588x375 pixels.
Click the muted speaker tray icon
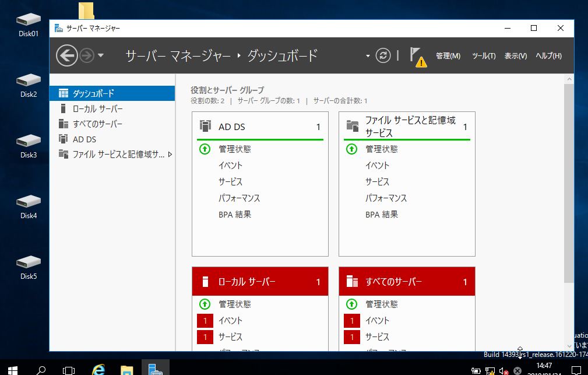[504, 371]
